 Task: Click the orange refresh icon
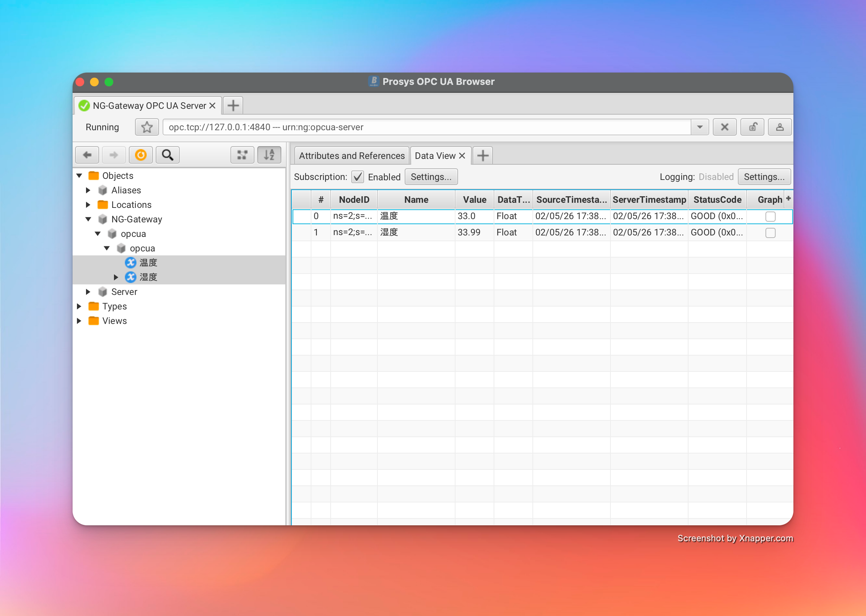[141, 155]
